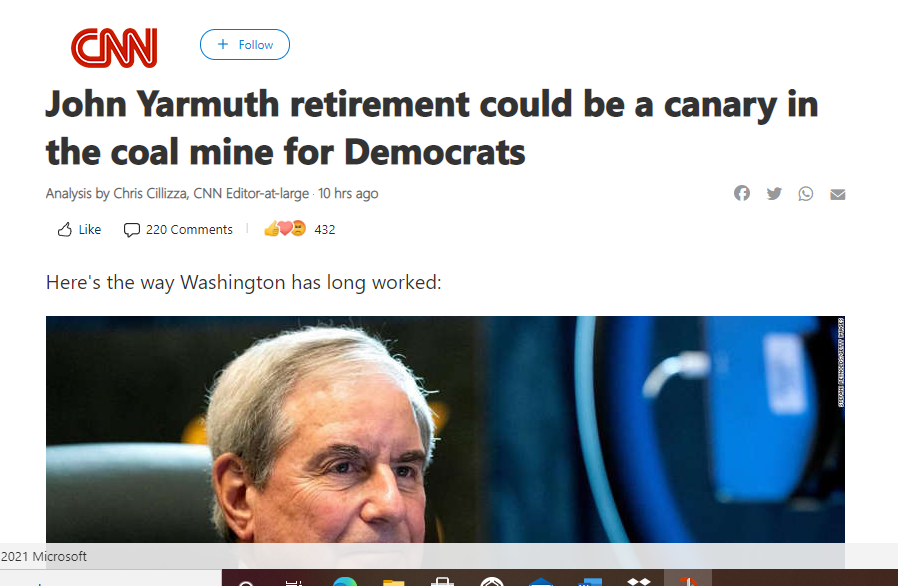
Task: Share the article by email
Action: 838,195
